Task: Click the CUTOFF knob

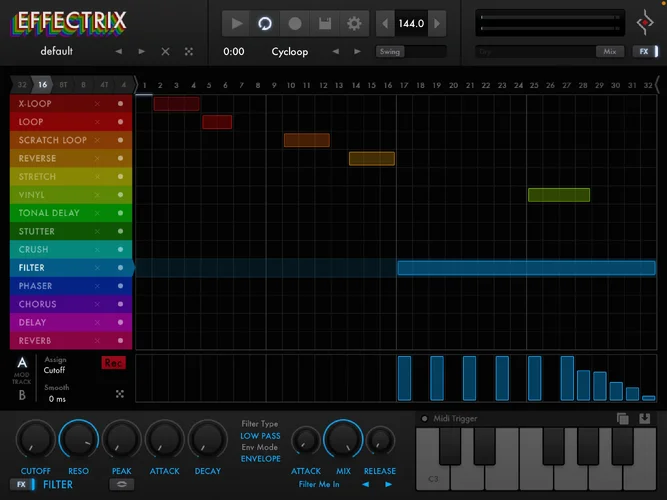Action: 36,440
